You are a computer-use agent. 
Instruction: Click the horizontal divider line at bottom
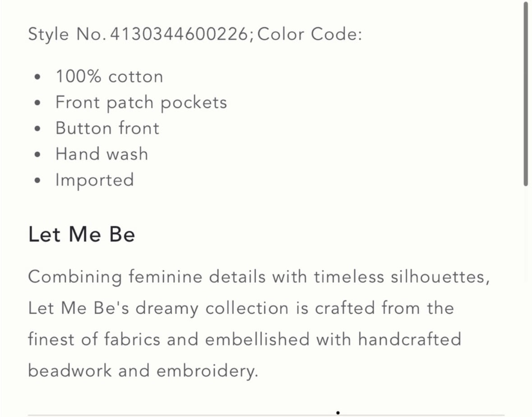tap(266, 415)
